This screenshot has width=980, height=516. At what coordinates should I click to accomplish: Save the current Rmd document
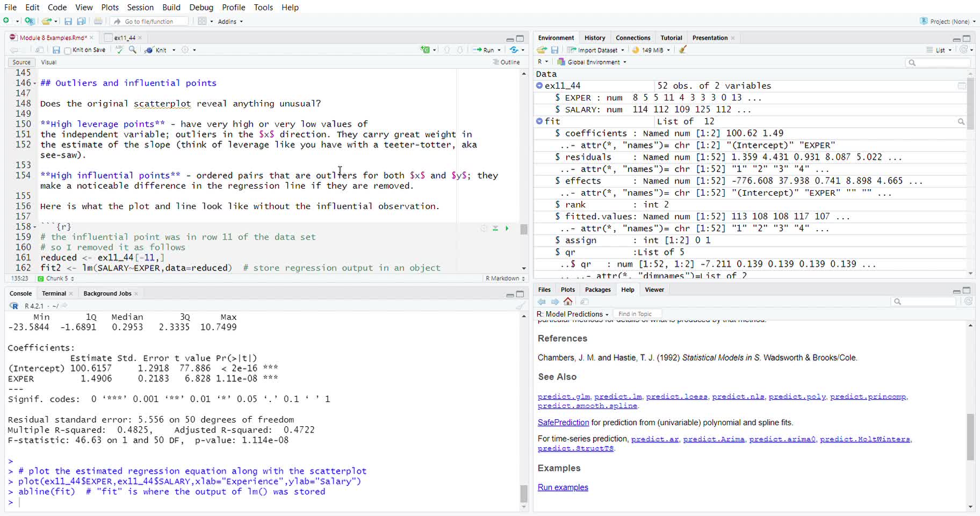click(x=56, y=50)
